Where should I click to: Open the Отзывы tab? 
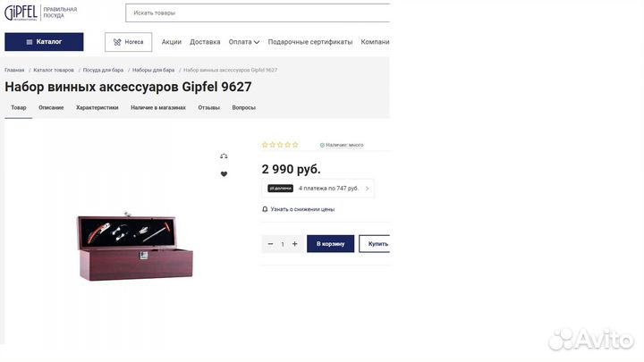click(208, 107)
